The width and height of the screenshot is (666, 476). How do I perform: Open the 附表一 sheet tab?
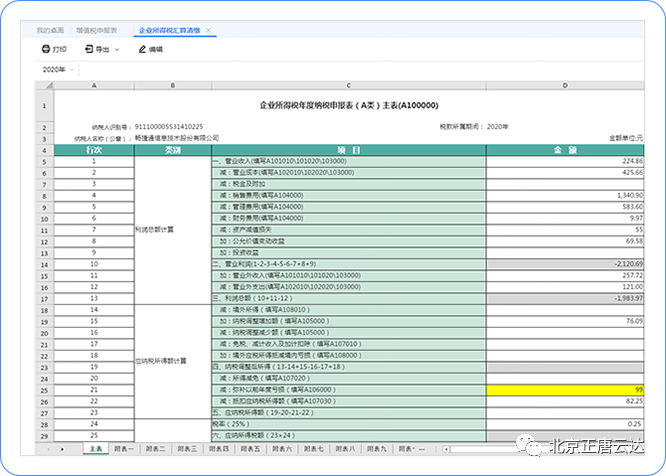pyautogui.click(x=124, y=449)
